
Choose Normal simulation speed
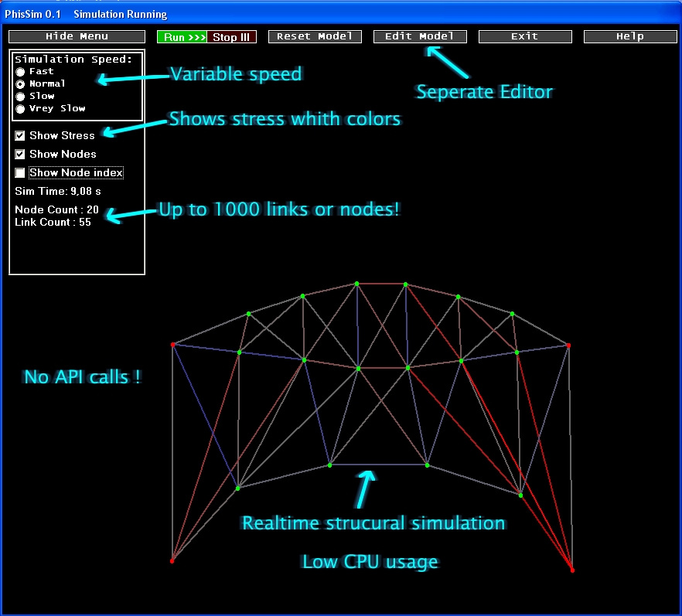tap(21, 83)
